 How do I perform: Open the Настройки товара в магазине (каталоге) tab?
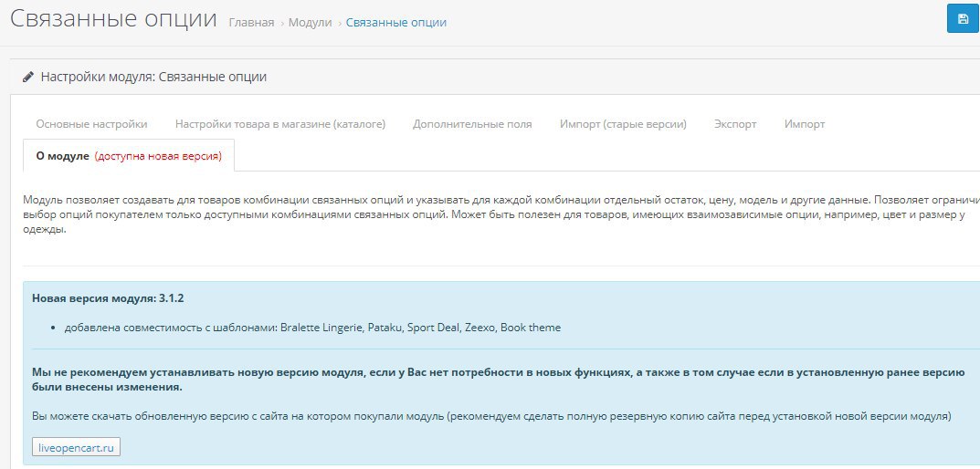tap(280, 124)
